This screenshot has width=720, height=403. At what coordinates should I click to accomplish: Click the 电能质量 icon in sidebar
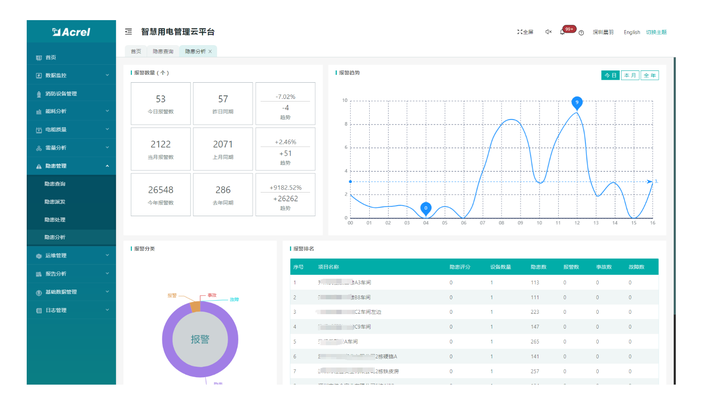click(x=39, y=130)
